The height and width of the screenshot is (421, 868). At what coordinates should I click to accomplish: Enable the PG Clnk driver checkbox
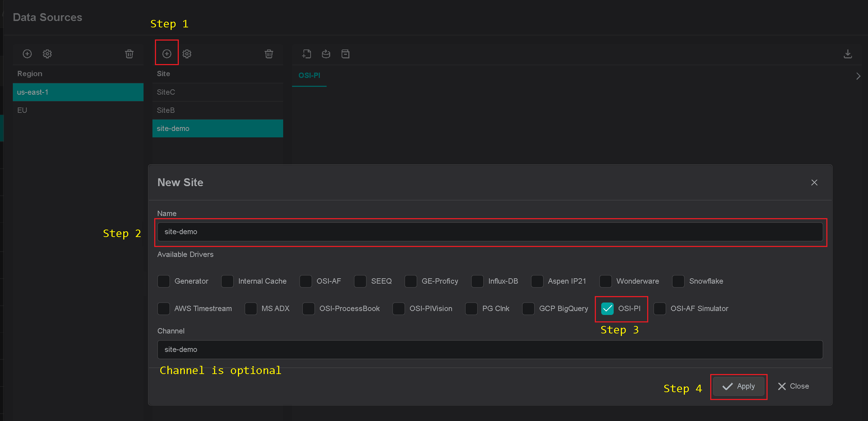(x=472, y=309)
